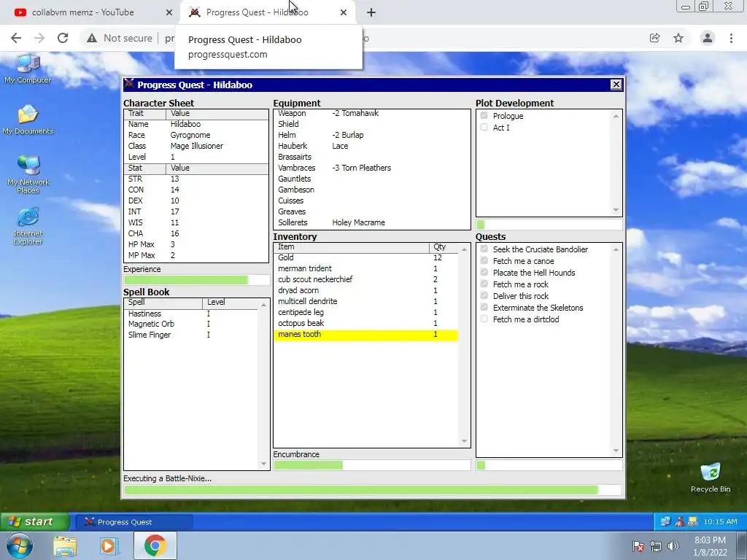Screen dimensions: 747x560
Task: Click the Executing a Battle-Nixie progress bar
Action: click(373, 490)
